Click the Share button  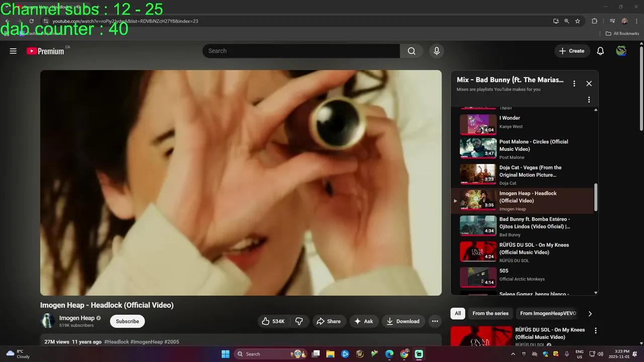pyautogui.click(x=329, y=321)
